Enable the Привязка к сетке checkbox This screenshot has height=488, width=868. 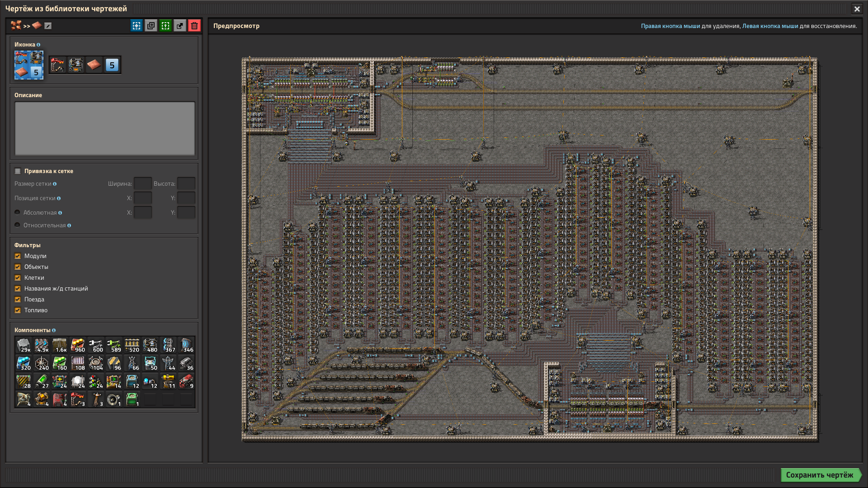(18, 171)
